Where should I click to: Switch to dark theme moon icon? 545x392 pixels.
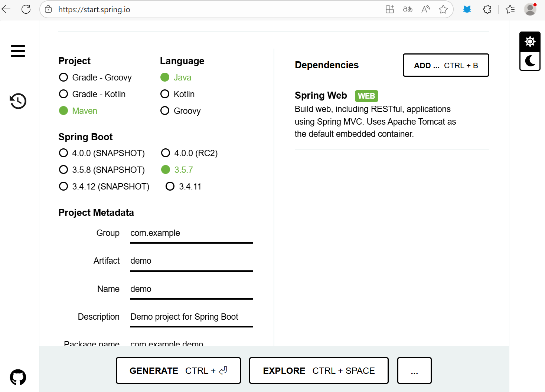pyautogui.click(x=530, y=61)
